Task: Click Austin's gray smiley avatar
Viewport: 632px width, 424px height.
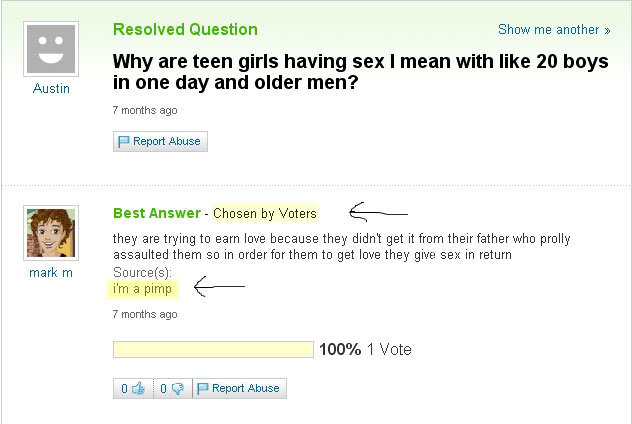Action: coord(51,49)
